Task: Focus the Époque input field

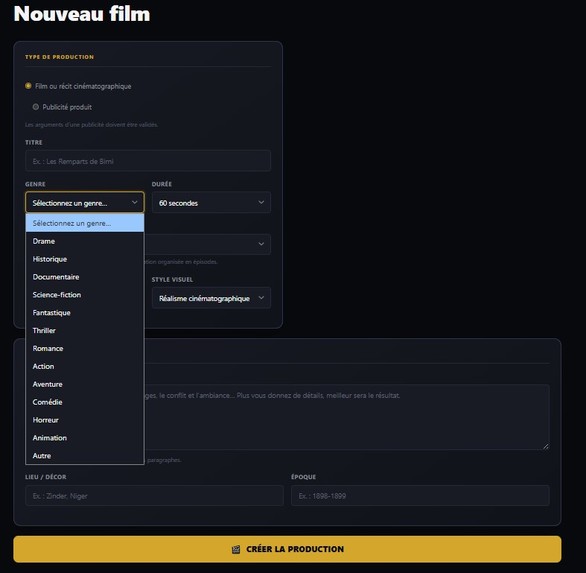Action: pyautogui.click(x=420, y=496)
